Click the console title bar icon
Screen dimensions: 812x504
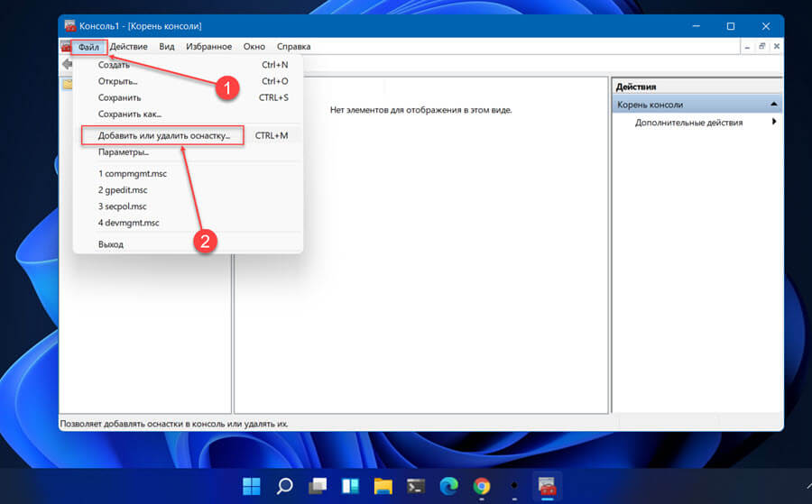tap(69, 26)
